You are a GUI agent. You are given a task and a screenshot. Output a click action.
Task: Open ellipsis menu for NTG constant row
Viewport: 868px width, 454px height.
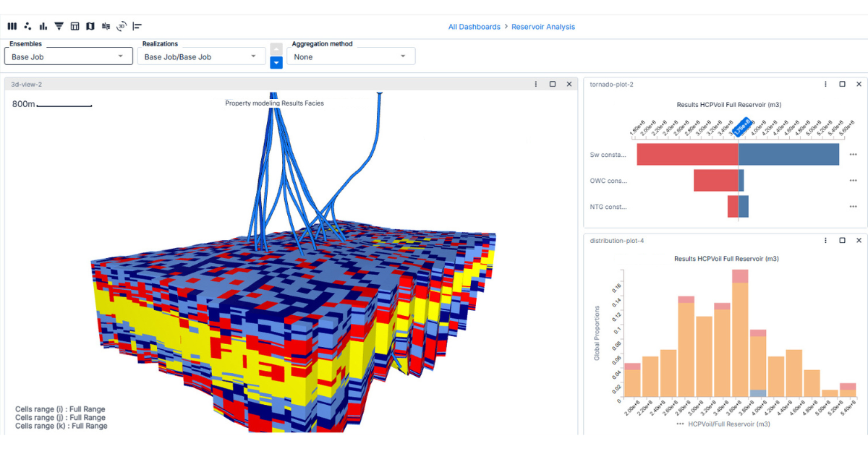[853, 207]
